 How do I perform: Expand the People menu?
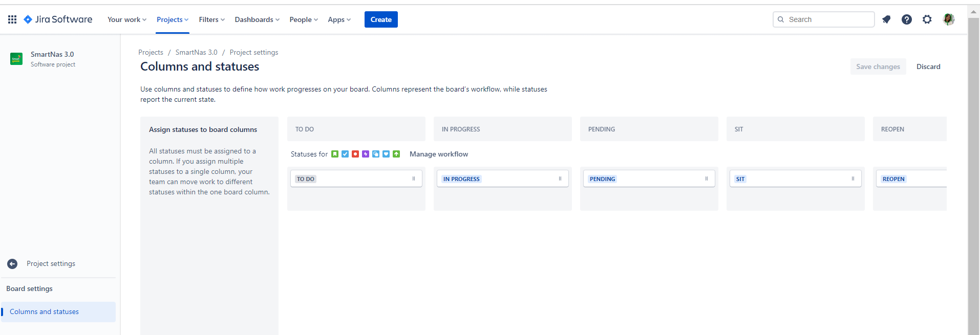[304, 19]
